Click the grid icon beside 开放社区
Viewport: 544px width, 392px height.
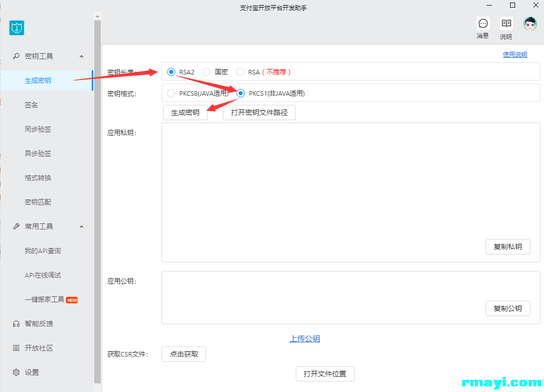16,348
